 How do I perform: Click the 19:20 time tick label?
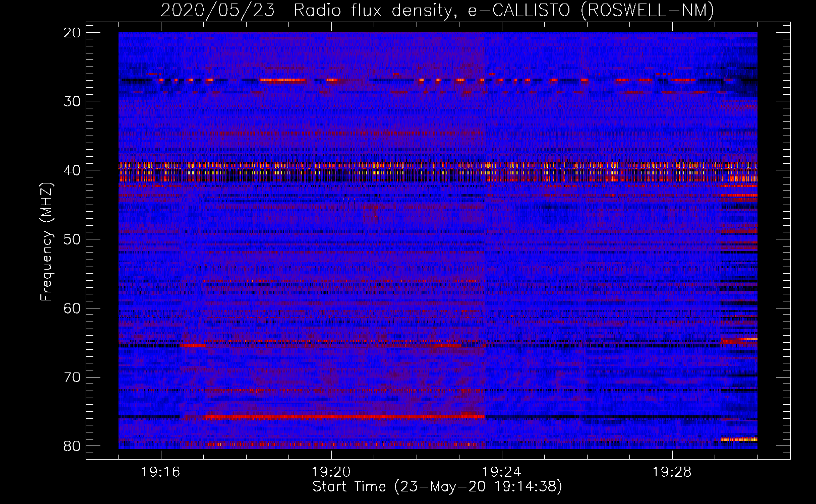click(x=331, y=472)
